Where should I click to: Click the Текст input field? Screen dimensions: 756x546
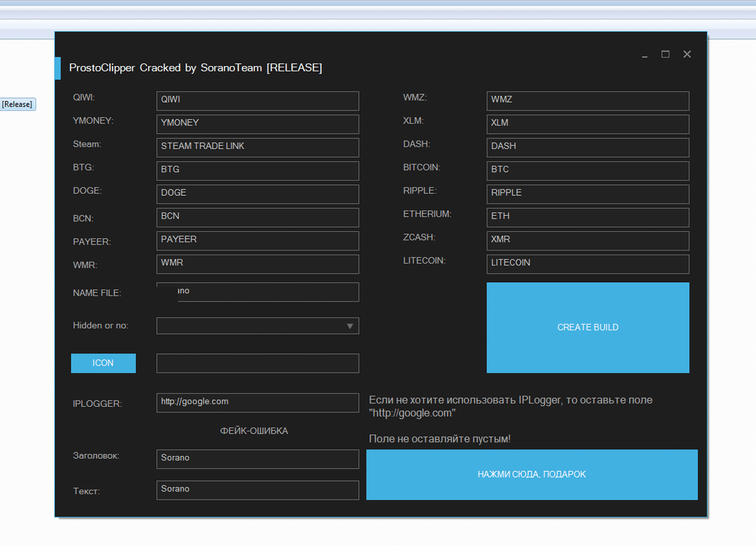[x=257, y=490]
